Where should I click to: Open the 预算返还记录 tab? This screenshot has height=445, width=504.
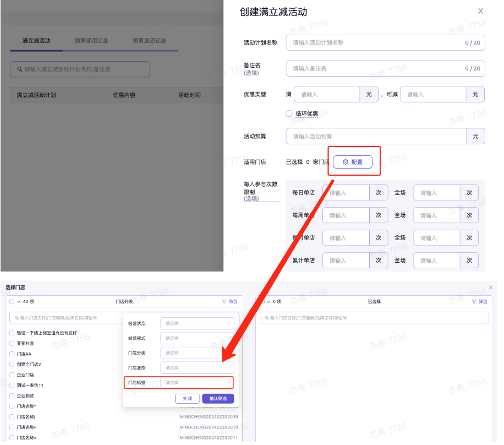149,41
